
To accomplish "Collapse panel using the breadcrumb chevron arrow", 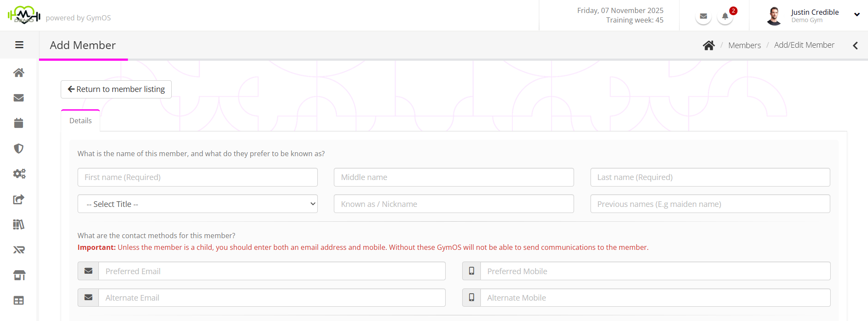I will [x=855, y=46].
